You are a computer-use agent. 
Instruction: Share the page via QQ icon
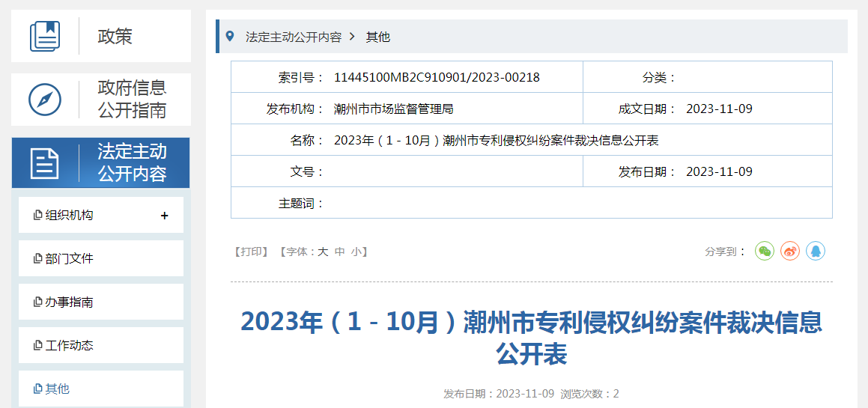(x=816, y=252)
